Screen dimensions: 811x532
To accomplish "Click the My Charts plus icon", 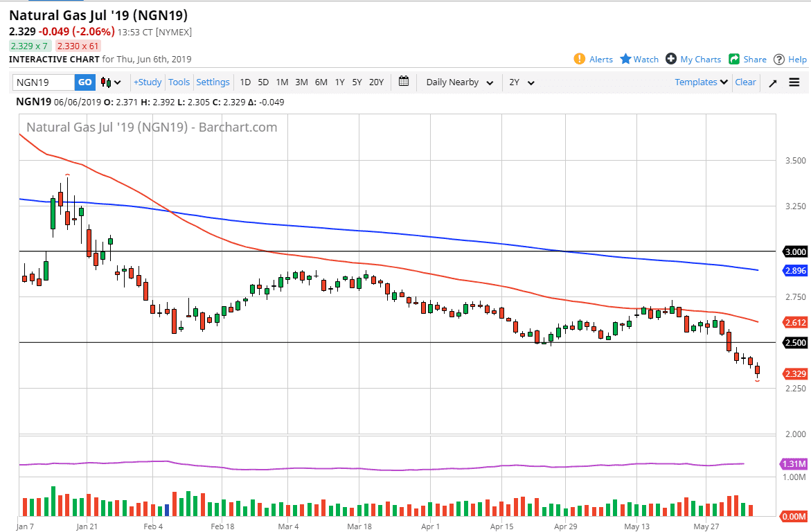I will coord(671,59).
